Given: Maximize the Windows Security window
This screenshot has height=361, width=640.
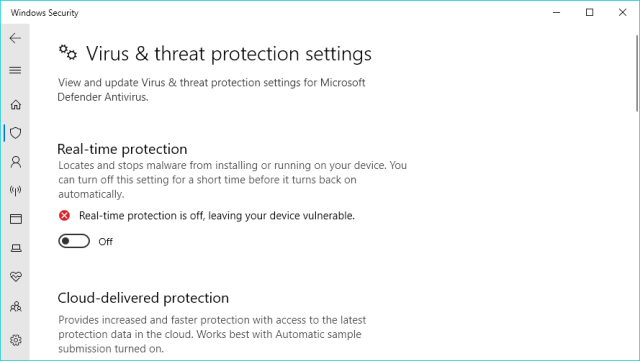Looking at the screenshot, I should [589, 13].
